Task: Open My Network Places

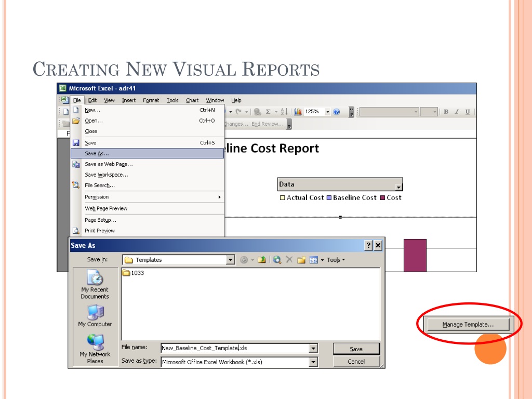Action: (95, 349)
